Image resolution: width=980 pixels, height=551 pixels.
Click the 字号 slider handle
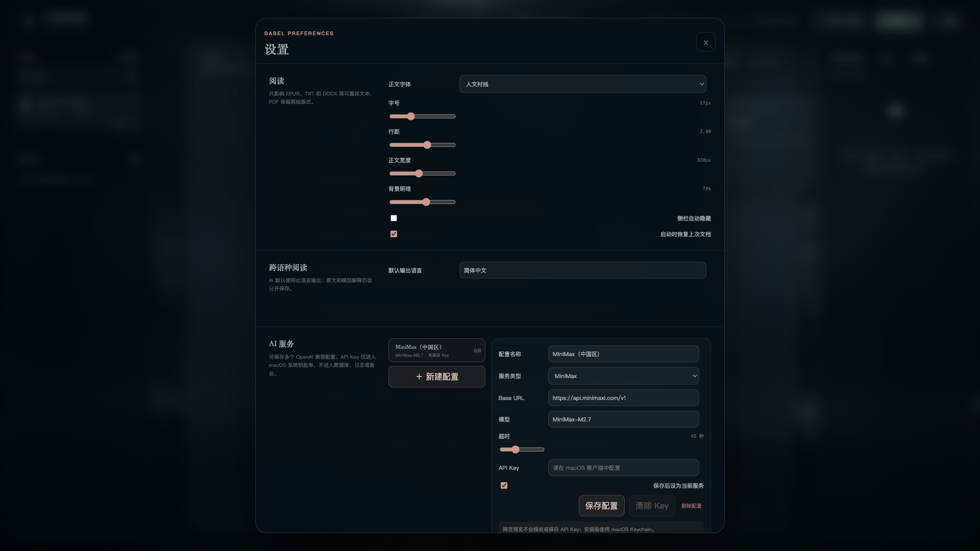click(x=410, y=116)
